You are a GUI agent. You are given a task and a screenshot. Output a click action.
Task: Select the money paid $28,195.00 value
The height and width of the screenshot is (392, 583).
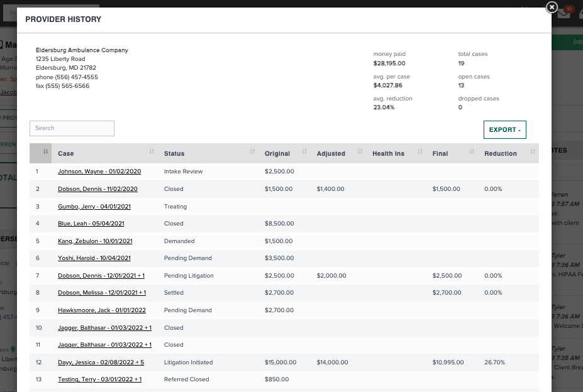389,63
